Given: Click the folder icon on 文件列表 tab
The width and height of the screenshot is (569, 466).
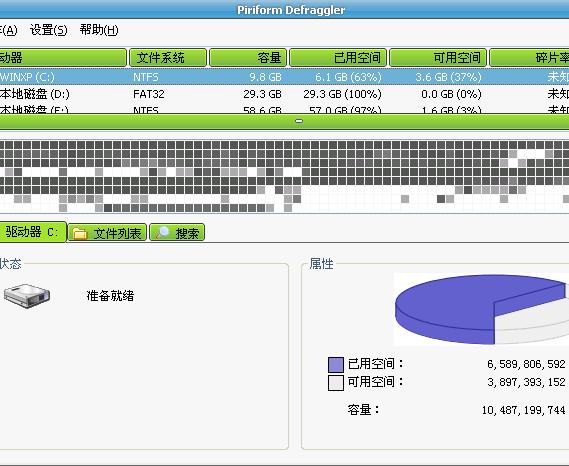Looking at the screenshot, I should click(x=80, y=233).
